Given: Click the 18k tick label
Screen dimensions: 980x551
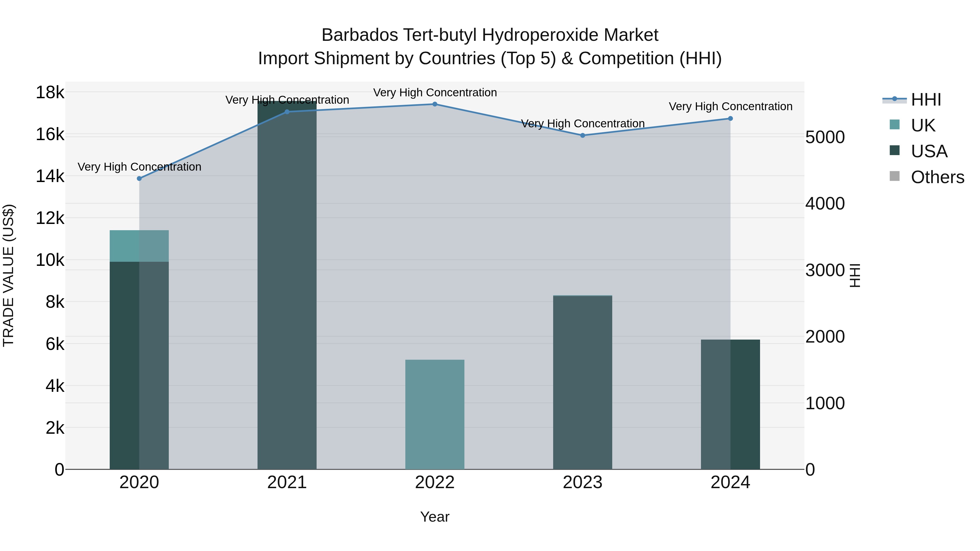Looking at the screenshot, I should [x=50, y=93].
